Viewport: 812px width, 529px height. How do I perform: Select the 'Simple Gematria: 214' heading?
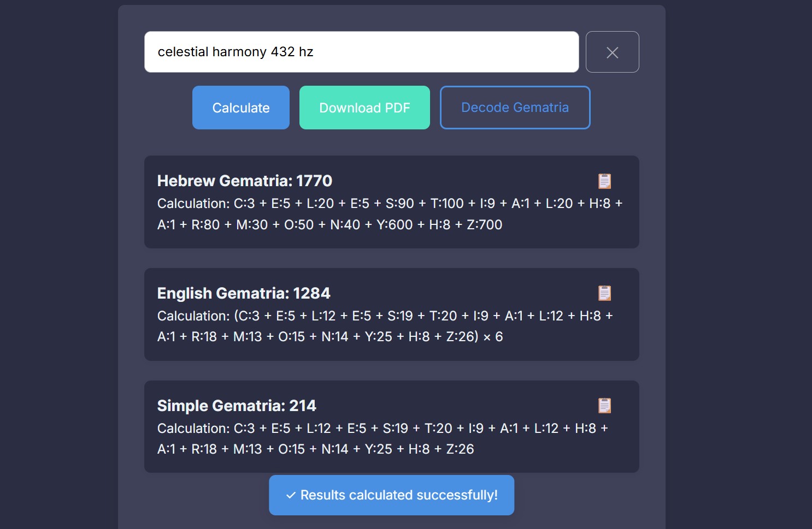coord(237,406)
